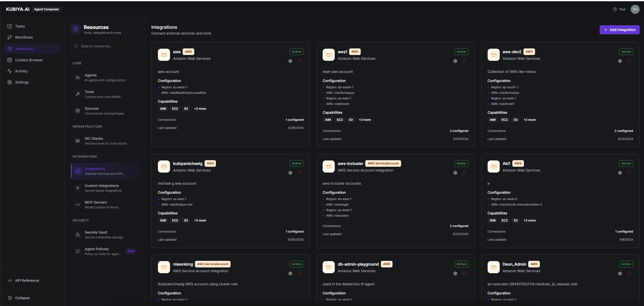Select Integrations external services and APIs
The image size is (644, 306).
pyautogui.click(x=105, y=171)
